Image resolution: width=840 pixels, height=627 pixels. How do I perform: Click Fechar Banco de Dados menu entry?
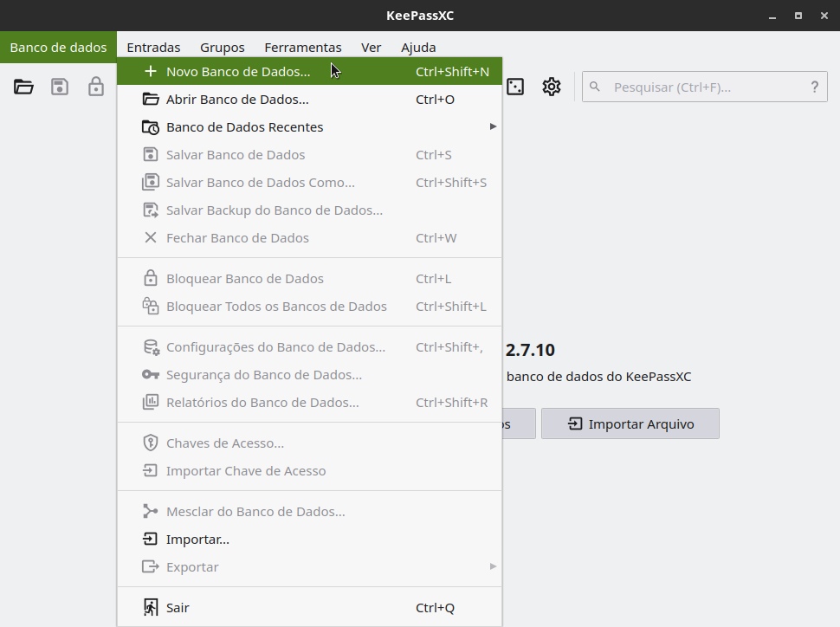click(310, 237)
